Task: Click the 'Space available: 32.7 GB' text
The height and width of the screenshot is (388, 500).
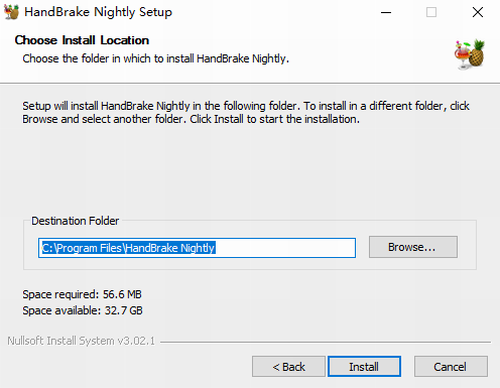Action: pos(82,311)
